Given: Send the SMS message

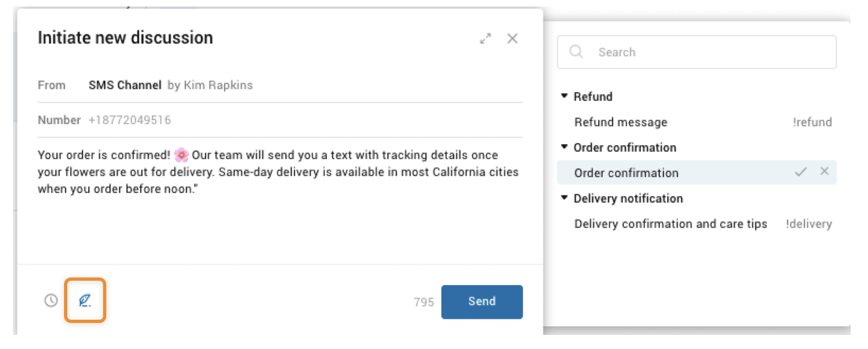Looking at the screenshot, I should [482, 301].
